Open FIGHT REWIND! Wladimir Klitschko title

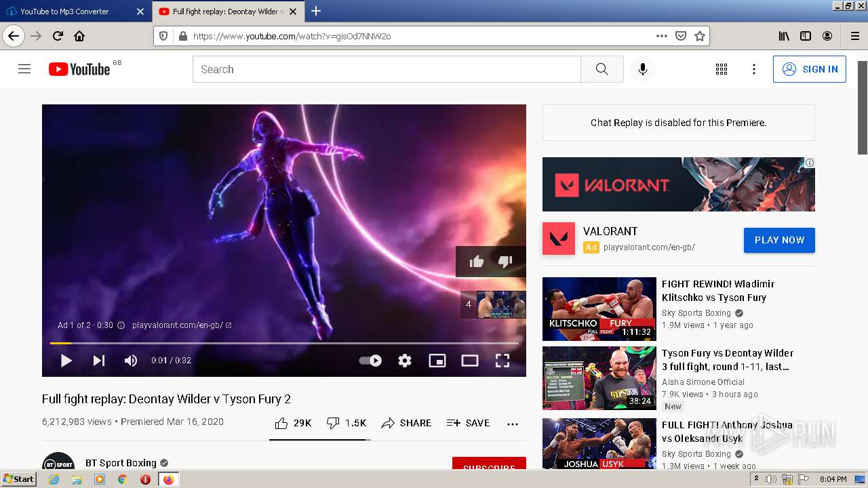(x=718, y=291)
